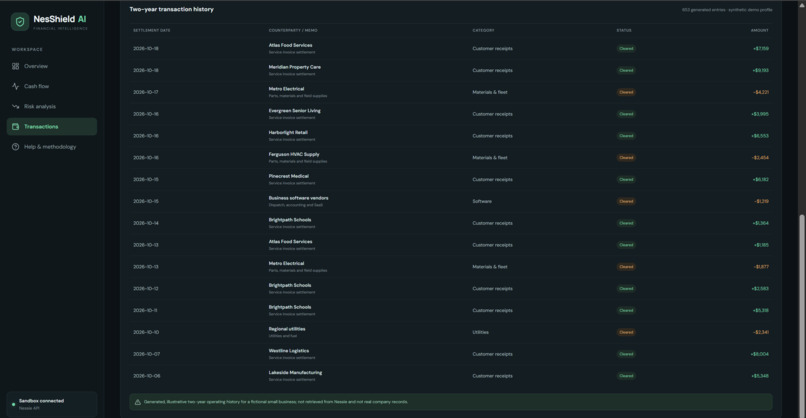This screenshot has height=418, width=806.
Task: Click Atlas Food Services on 2026-10-18
Action: pos(290,45)
